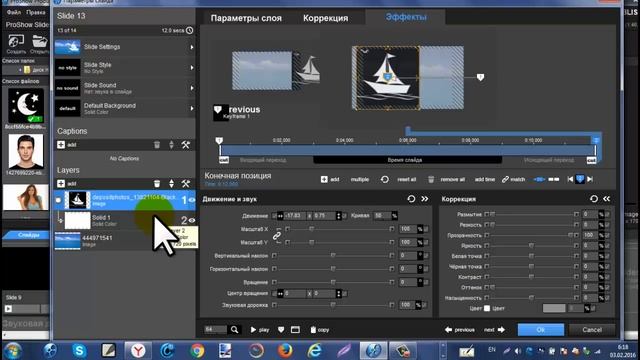Click the copy button

[x=320, y=329]
